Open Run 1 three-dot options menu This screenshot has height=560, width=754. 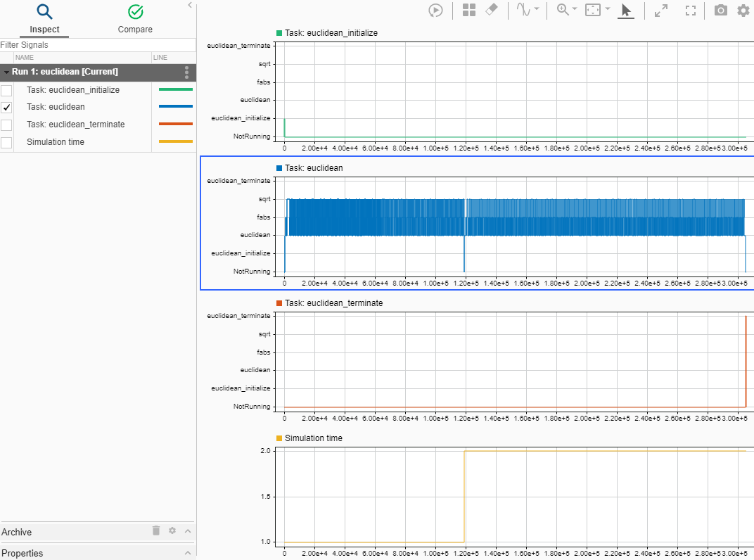click(x=186, y=72)
